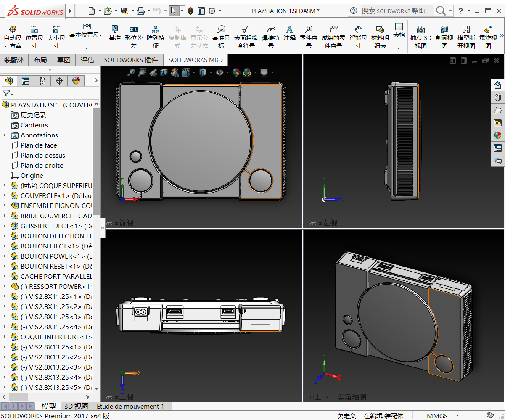Select the Capteurs folder in tree

pos(34,125)
